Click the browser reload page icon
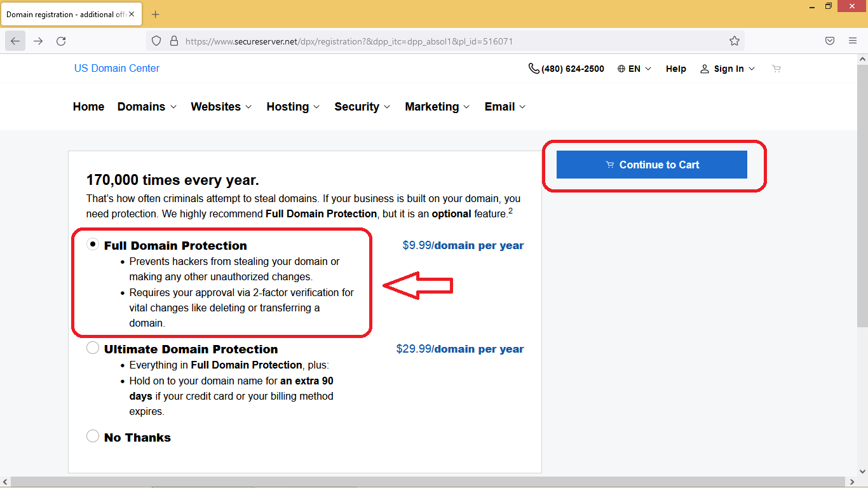 pyautogui.click(x=61, y=41)
